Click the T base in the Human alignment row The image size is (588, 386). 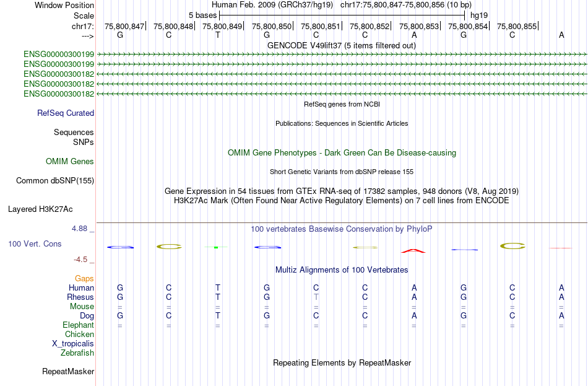(x=218, y=287)
